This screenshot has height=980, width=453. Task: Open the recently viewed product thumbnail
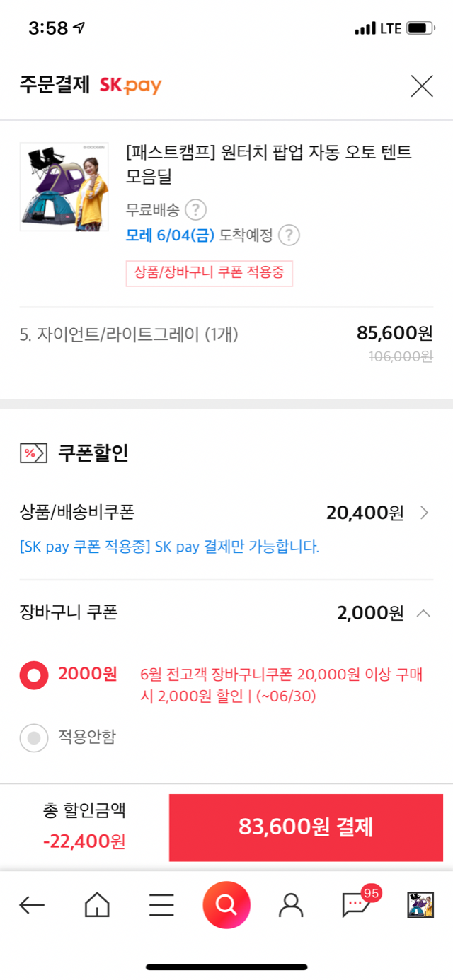pos(420,904)
